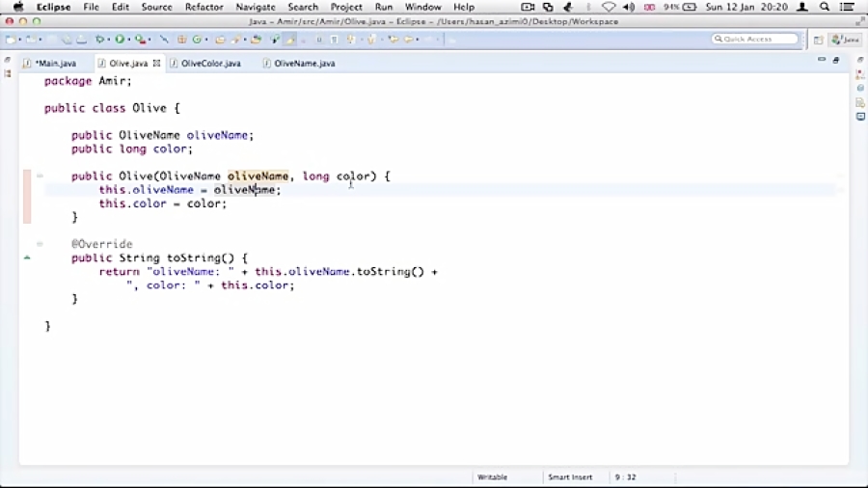Select the Java perspective button
Image resolution: width=868 pixels, height=488 pixels.
pyautogui.click(x=846, y=40)
